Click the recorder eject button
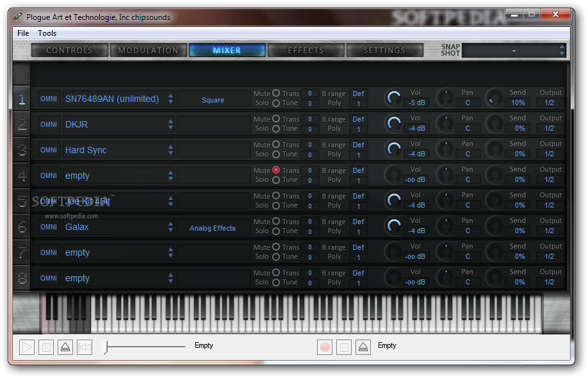Viewport: 588px width, 378px height. pos(363,347)
